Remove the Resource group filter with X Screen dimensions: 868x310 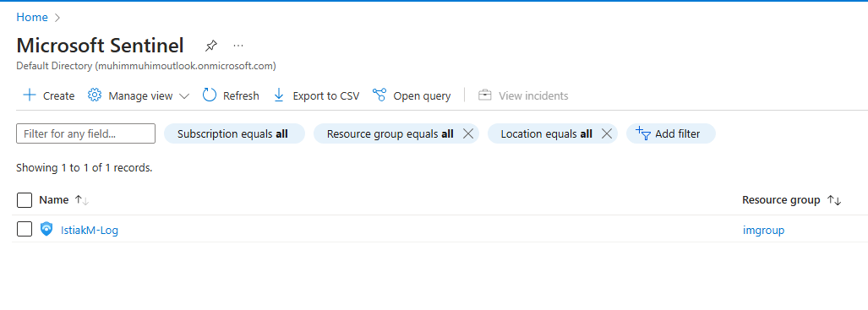click(467, 133)
